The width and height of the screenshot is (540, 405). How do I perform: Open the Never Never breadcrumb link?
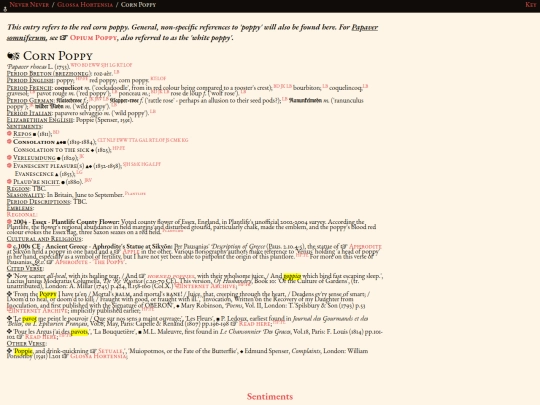click(x=29, y=5)
